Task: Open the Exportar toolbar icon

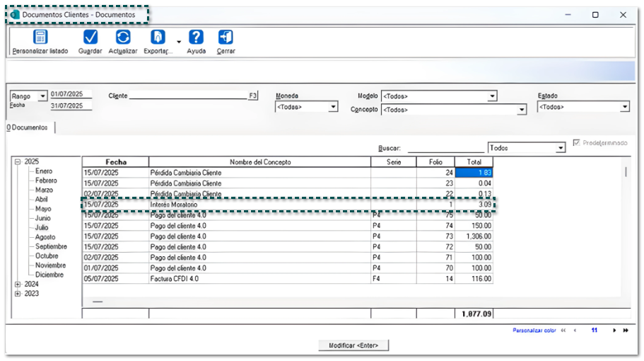Action: coord(158,38)
